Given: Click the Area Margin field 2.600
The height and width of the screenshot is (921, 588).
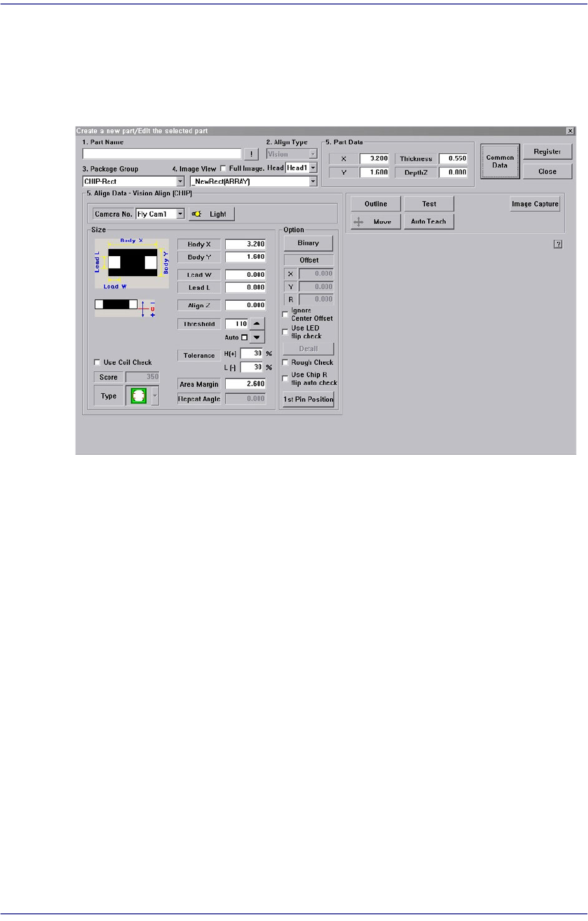Looking at the screenshot, I should click(x=245, y=384).
